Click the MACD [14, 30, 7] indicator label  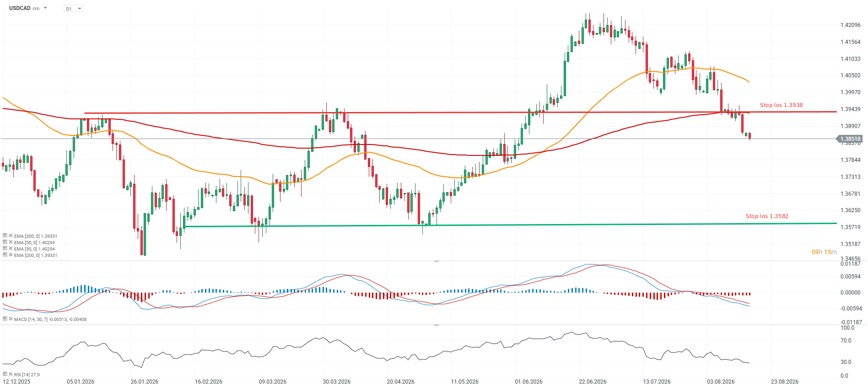50,319
